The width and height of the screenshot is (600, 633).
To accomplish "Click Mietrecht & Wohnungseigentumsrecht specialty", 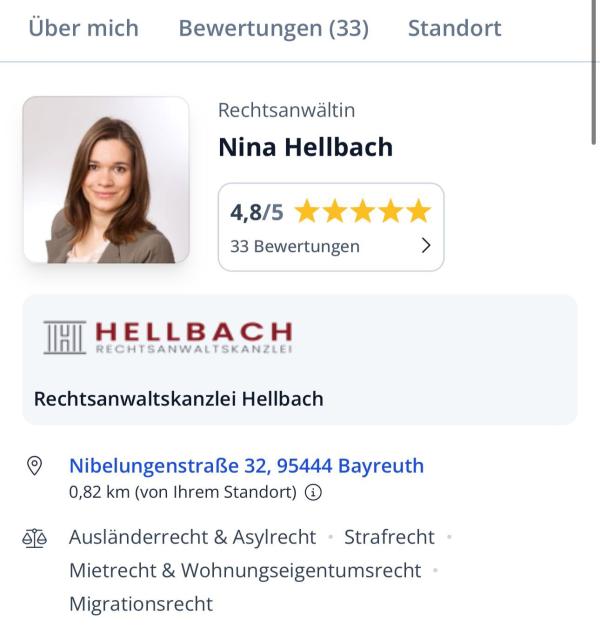I will click(245, 571).
